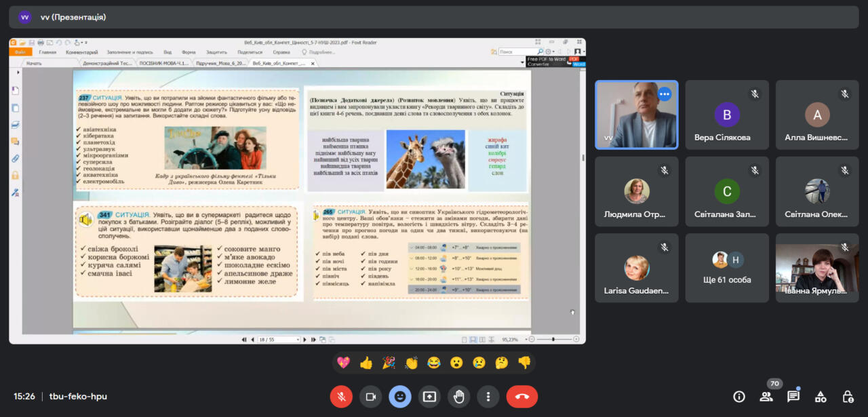Send clapping hands reaction

pos(411,363)
